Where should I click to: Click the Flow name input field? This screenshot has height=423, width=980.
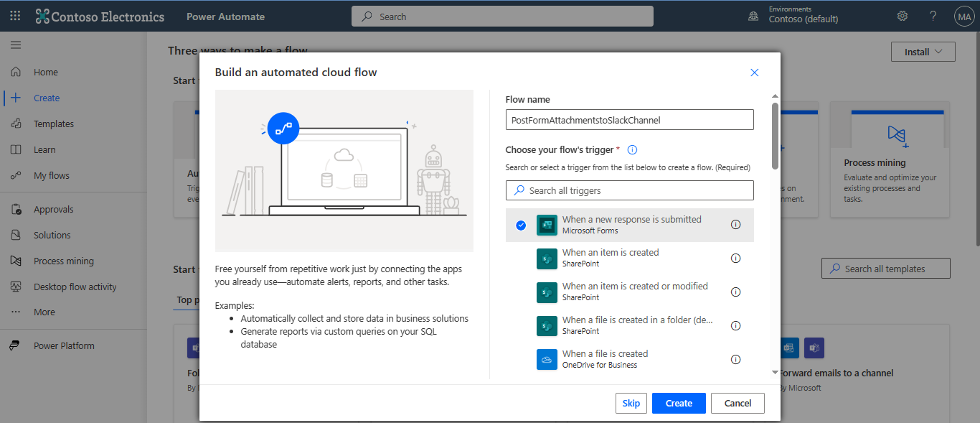pos(629,120)
